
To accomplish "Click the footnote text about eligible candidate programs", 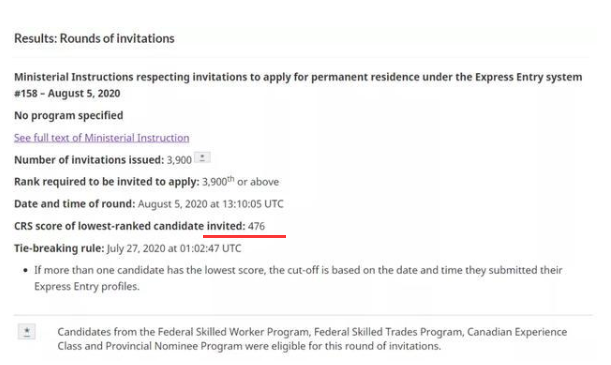I will click(x=312, y=339).
